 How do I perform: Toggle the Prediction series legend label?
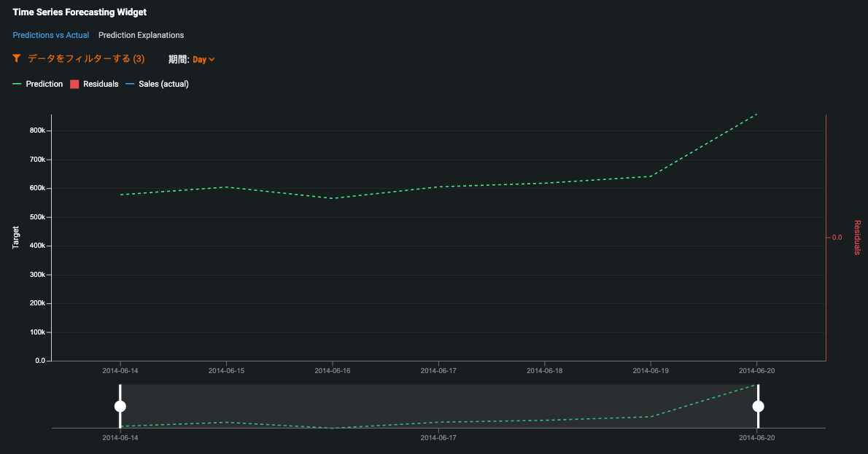(x=44, y=85)
